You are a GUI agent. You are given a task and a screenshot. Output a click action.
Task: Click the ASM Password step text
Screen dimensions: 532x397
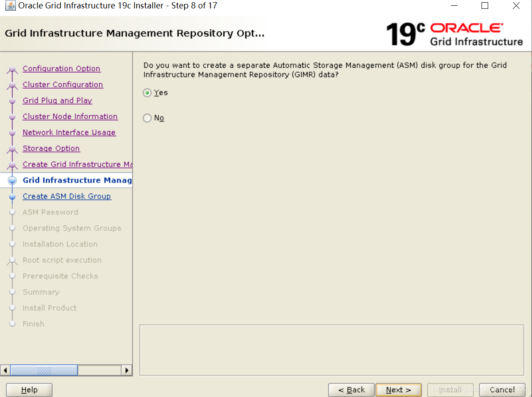(x=50, y=212)
